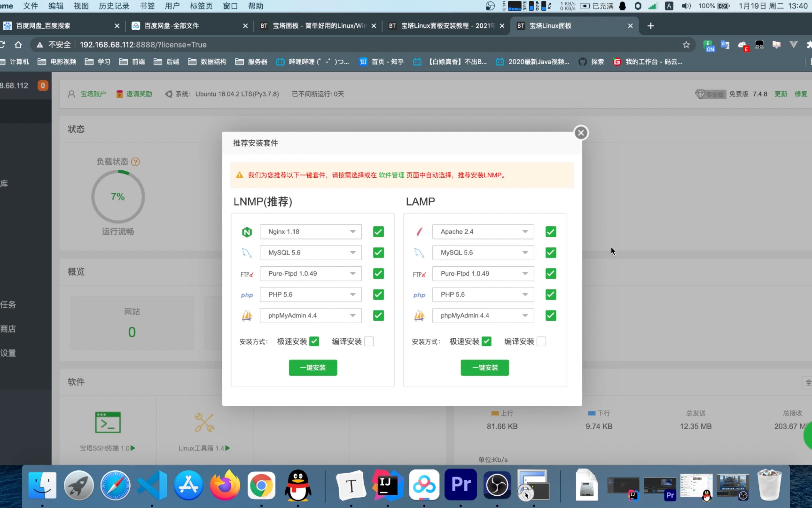
Task: Click LNMP 一键安装 button
Action: tap(313, 368)
